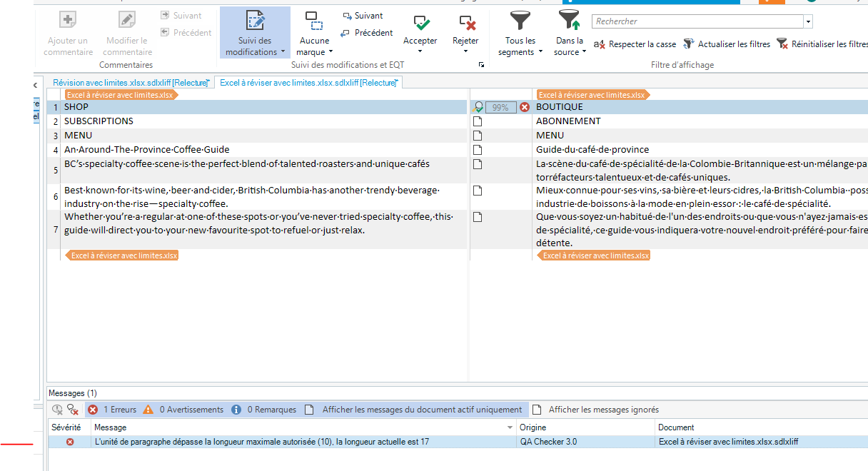868x471 pixels.
Task: Click the Rejeter red cross icon
Action: [467, 22]
